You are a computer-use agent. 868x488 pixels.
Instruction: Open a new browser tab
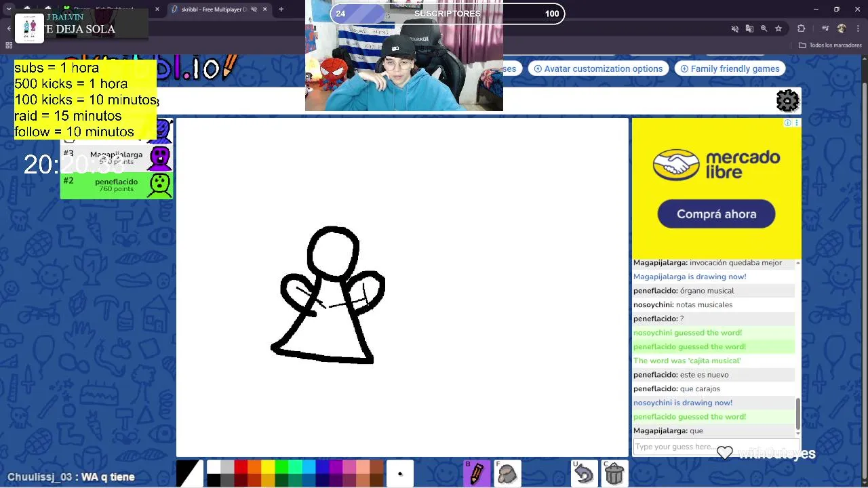point(281,9)
